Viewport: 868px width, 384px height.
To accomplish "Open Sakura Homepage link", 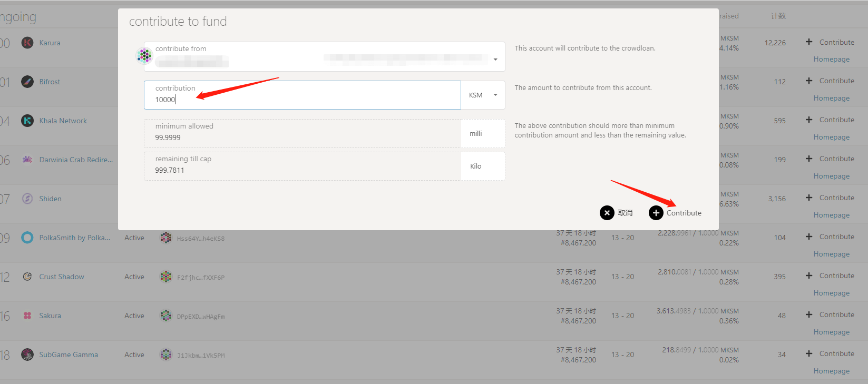I will (x=831, y=332).
